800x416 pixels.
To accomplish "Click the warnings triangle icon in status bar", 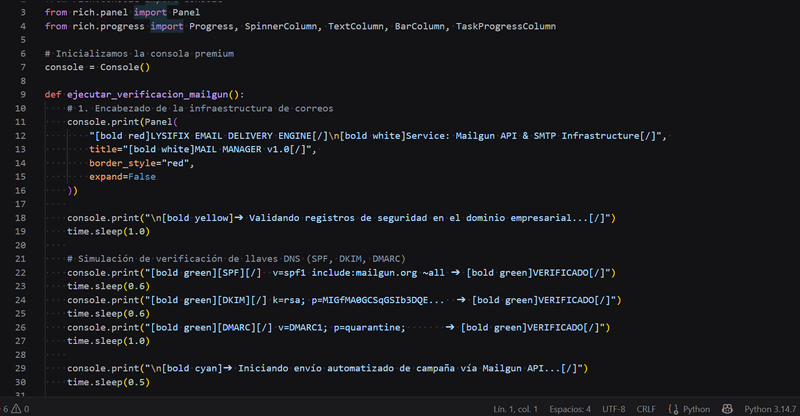I will coord(16,409).
